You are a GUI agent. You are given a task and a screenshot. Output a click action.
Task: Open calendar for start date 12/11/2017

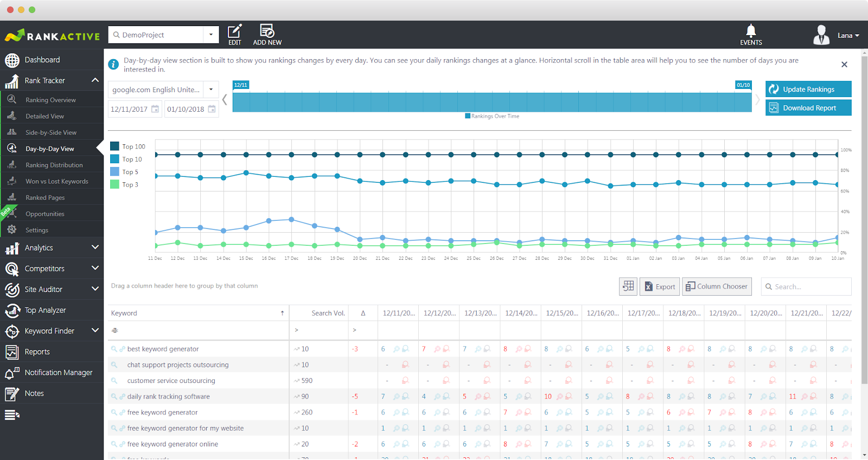[155, 109]
